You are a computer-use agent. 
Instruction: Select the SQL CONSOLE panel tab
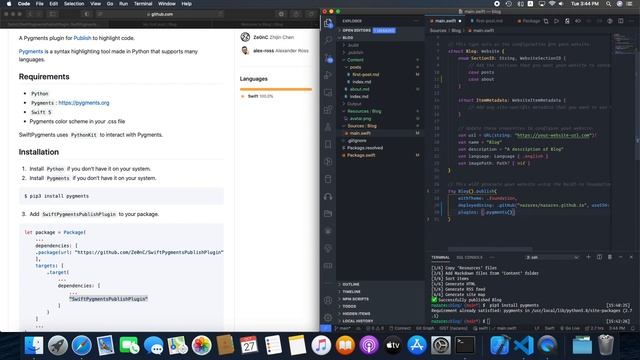[469, 258]
